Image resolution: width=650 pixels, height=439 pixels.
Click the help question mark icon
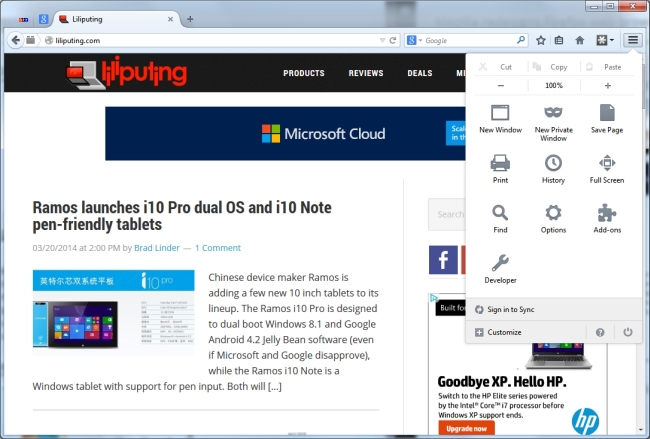click(600, 332)
